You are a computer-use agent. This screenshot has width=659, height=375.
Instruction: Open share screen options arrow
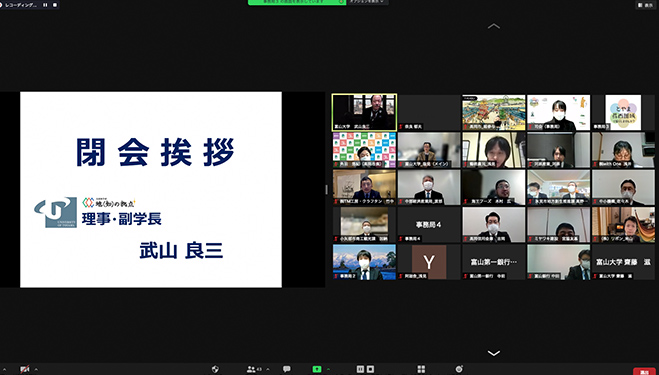pos(328,369)
